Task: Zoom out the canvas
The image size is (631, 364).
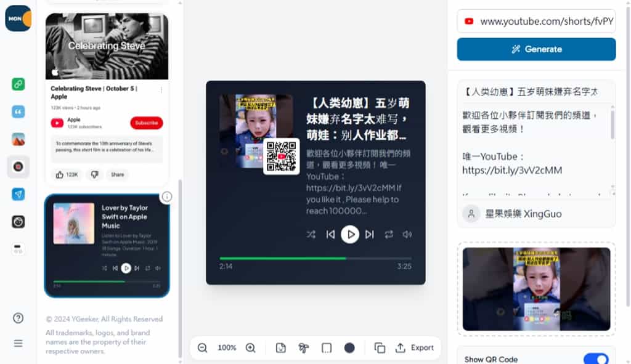Action: 202,347
